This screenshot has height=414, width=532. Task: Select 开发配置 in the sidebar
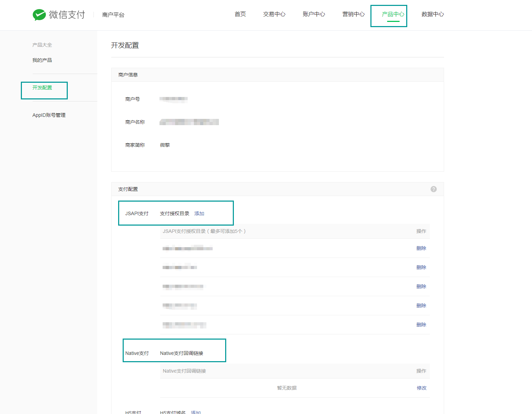pos(42,88)
